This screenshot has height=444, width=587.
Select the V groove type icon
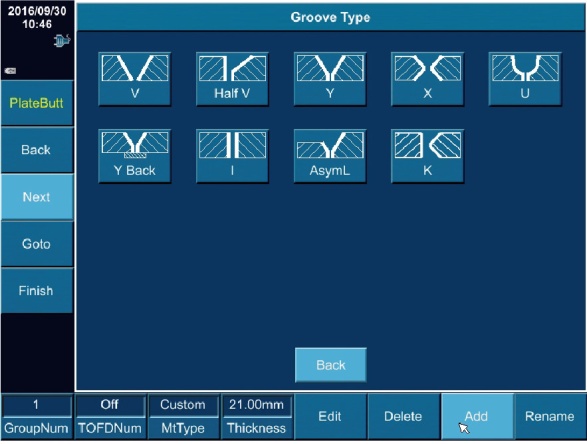point(134,79)
